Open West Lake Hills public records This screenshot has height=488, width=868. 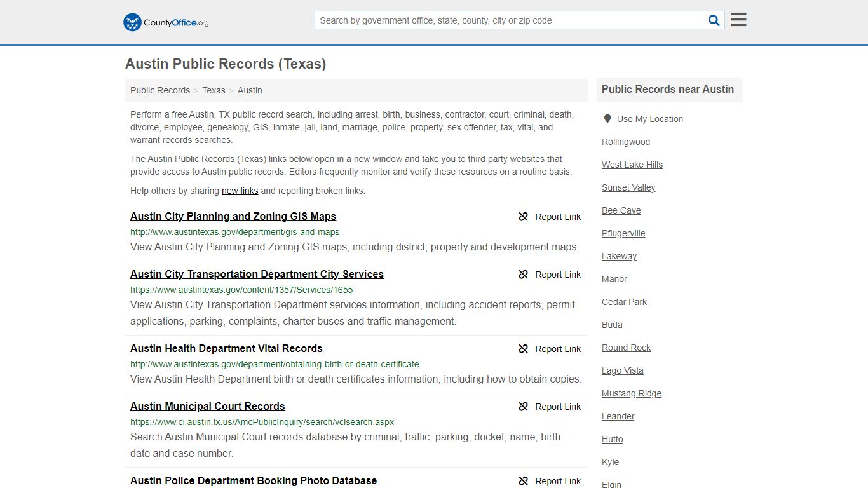point(632,165)
